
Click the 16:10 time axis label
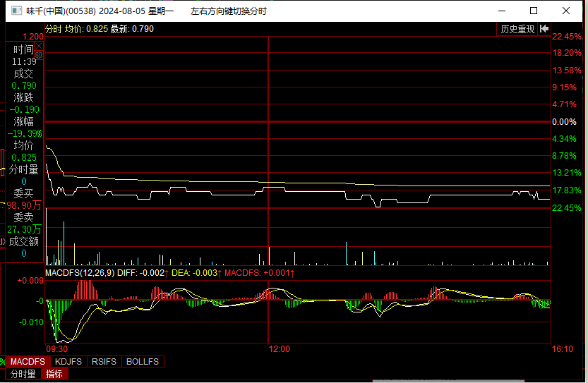pyautogui.click(x=563, y=349)
